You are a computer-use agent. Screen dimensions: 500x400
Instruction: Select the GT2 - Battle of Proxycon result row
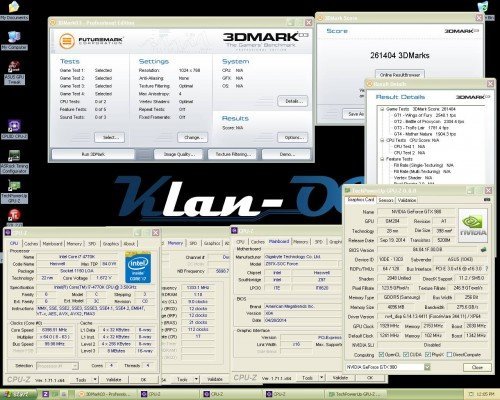pos(429,122)
